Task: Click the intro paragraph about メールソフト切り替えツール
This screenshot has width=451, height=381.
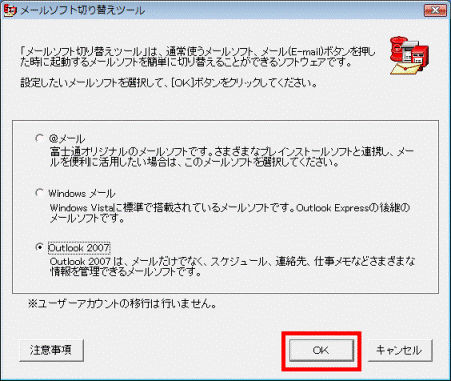Action: [198, 57]
